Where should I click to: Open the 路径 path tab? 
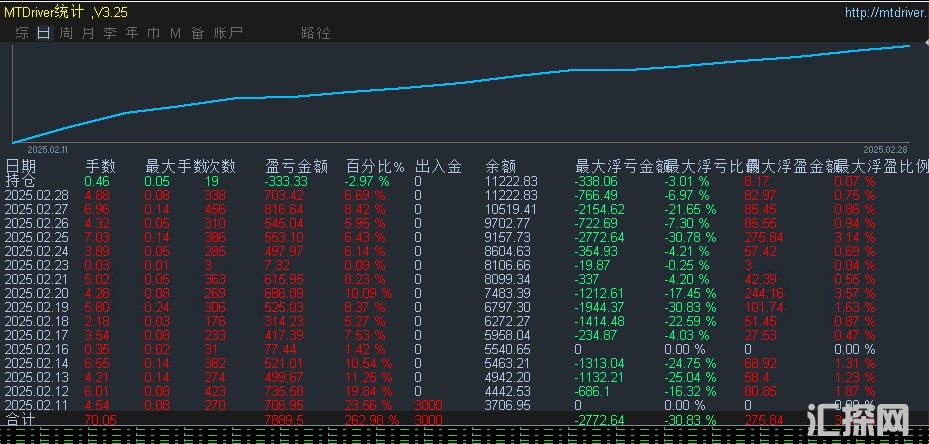pos(316,33)
